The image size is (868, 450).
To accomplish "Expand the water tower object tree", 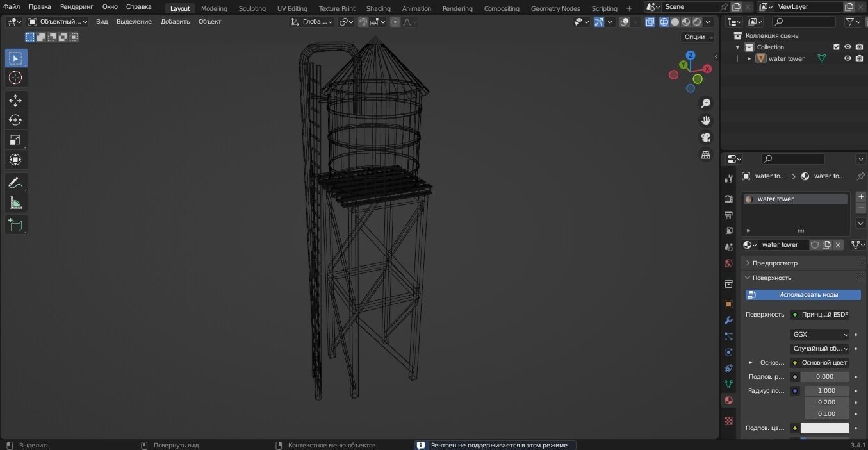I will 749,58.
